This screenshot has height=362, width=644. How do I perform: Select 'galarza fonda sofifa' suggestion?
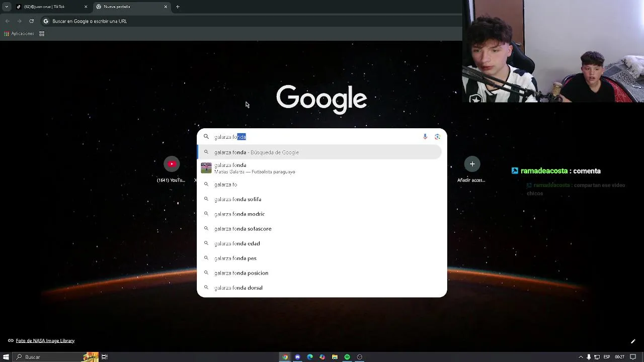tap(320, 199)
